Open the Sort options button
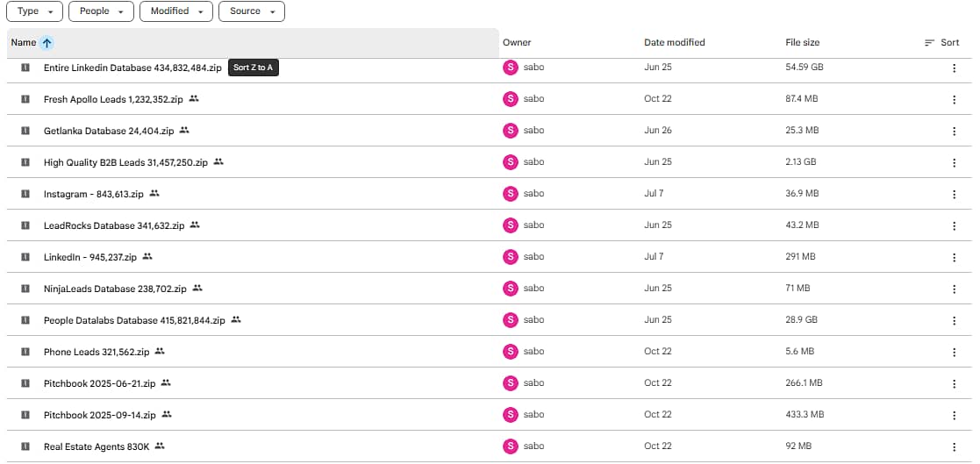 [941, 43]
